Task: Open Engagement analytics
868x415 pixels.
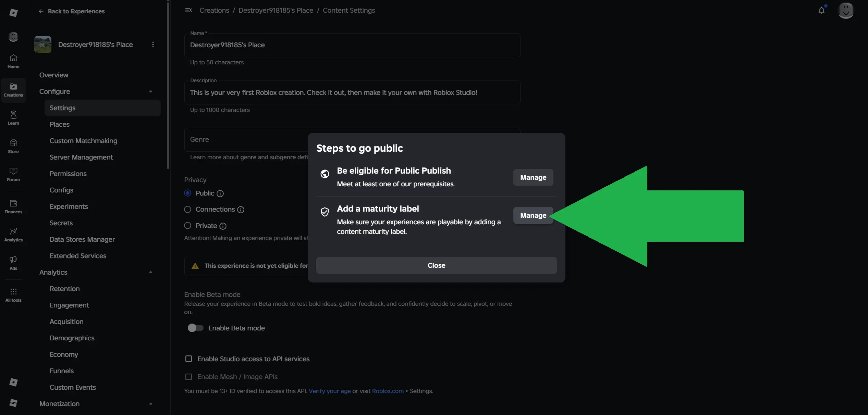Action: (69, 305)
